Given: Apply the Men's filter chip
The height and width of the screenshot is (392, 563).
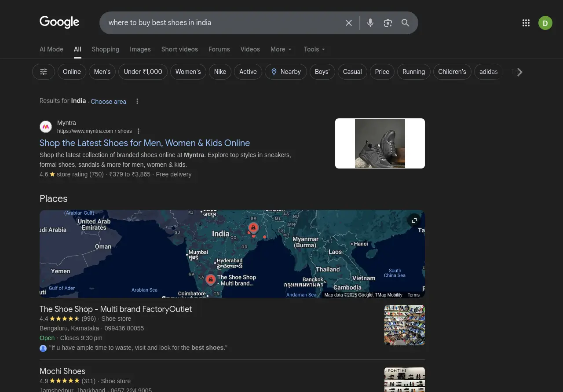Looking at the screenshot, I should [x=102, y=72].
